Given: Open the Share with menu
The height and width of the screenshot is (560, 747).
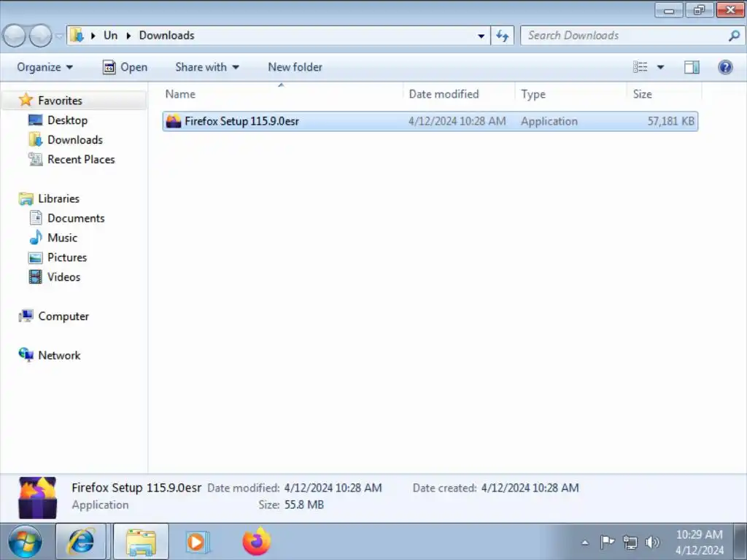Looking at the screenshot, I should coord(207,67).
